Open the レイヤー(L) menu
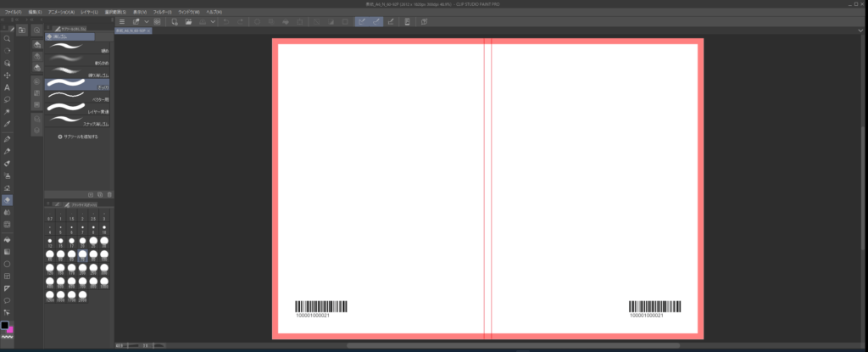Viewport: 868px width, 352px height. 89,12
